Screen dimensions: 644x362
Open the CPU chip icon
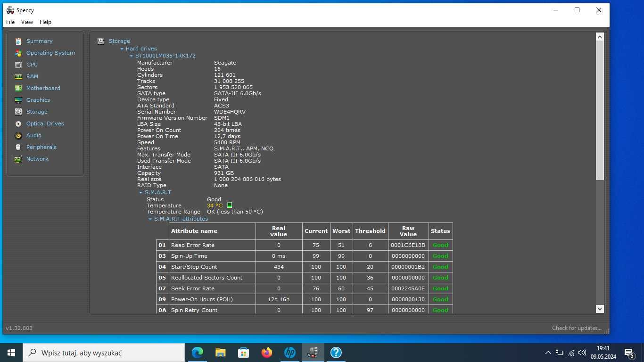tap(18, 65)
